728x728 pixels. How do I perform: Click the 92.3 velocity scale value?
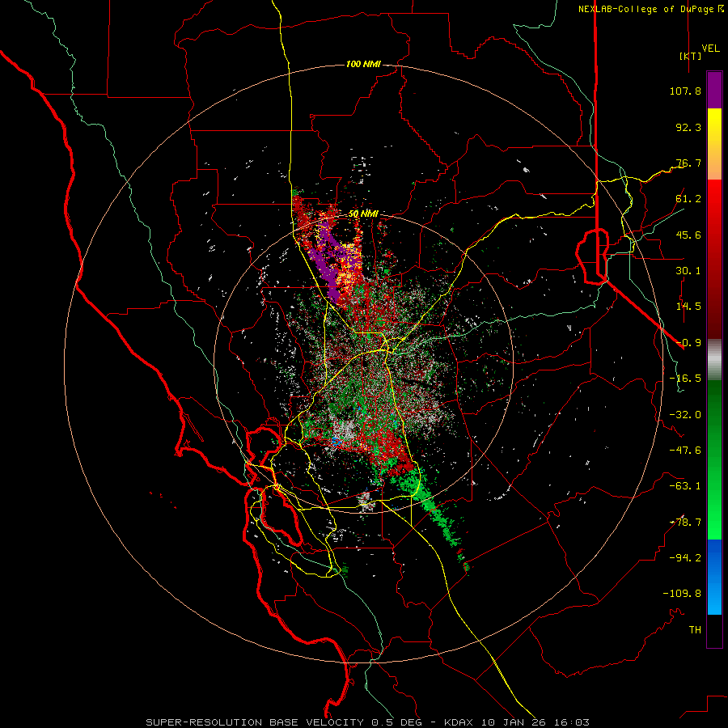coord(688,127)
